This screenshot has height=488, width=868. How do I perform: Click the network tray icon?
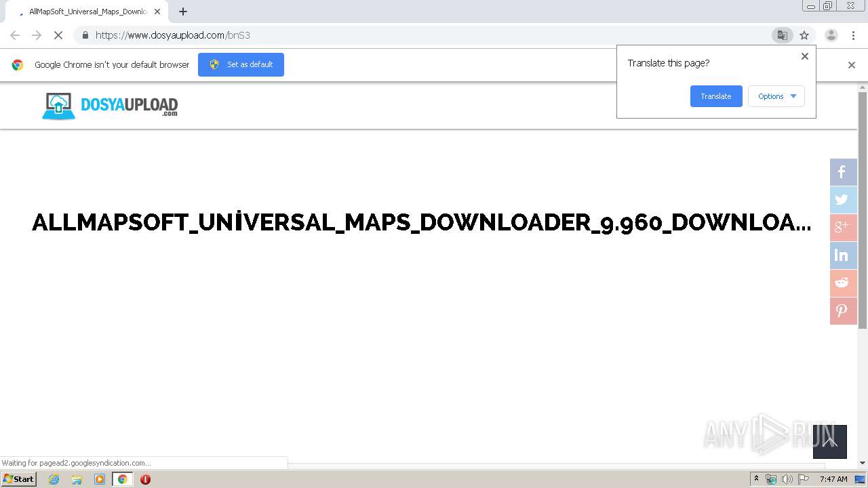(771, 479)
